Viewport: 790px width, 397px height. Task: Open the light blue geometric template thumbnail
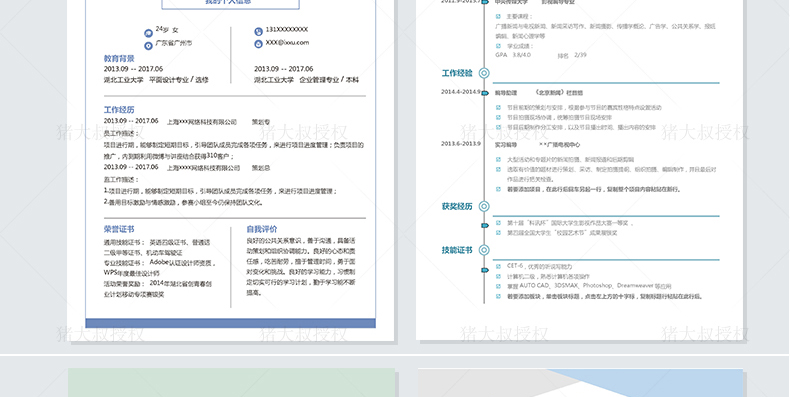(x=580, y=383)
